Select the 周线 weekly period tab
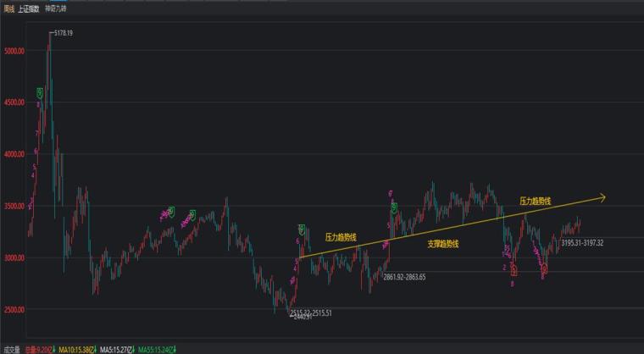The image size is (644, 354). pyautogui.click(x=9, y=8)
